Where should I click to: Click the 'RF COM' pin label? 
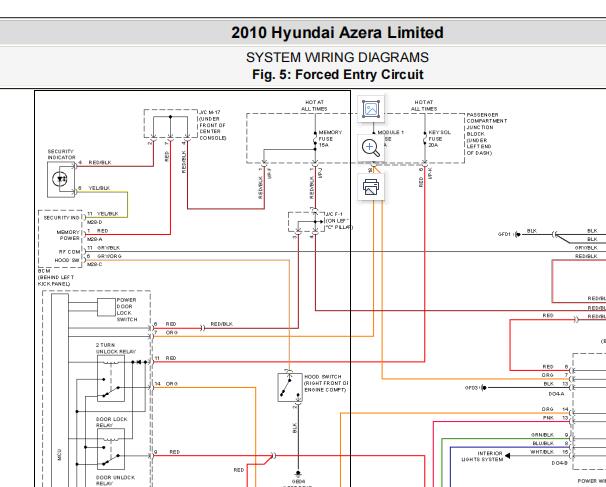coord(69,252)
